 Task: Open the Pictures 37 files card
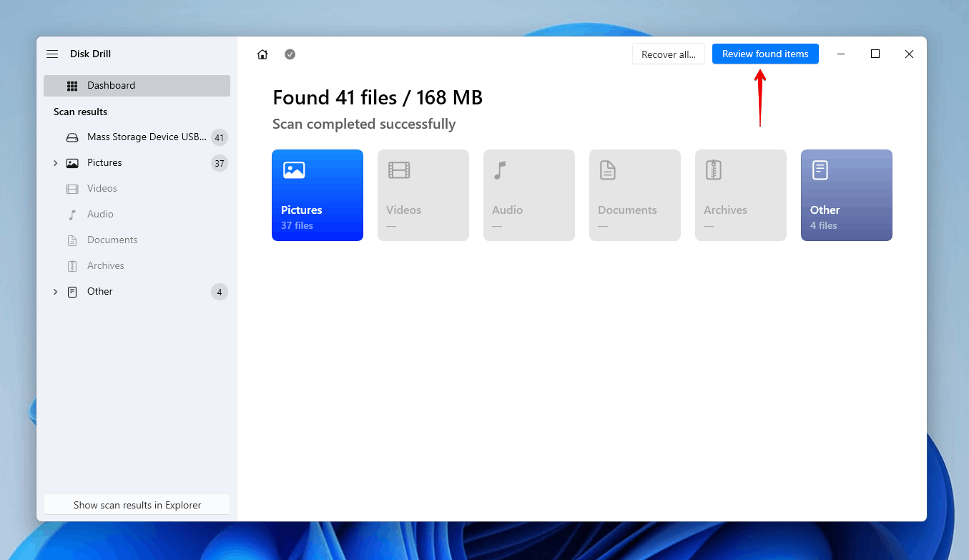318,195
